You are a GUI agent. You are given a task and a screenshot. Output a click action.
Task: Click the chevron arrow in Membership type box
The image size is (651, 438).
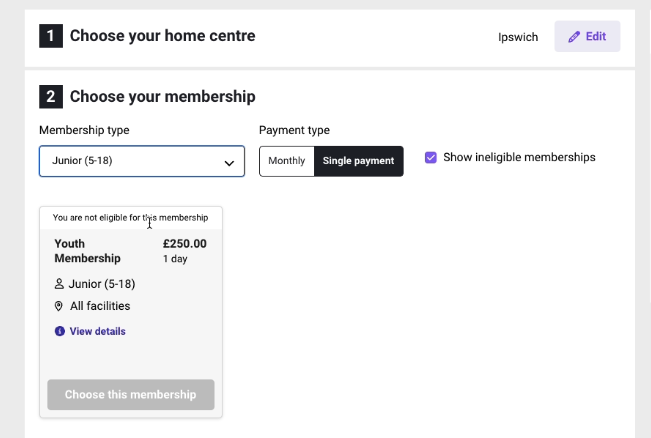pos(229,163)
